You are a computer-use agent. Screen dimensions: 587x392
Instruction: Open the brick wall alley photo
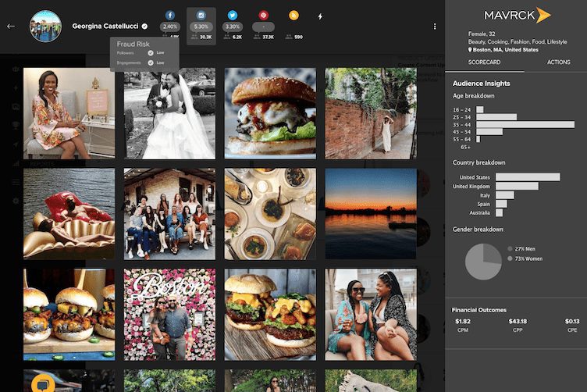click(371, 113)
